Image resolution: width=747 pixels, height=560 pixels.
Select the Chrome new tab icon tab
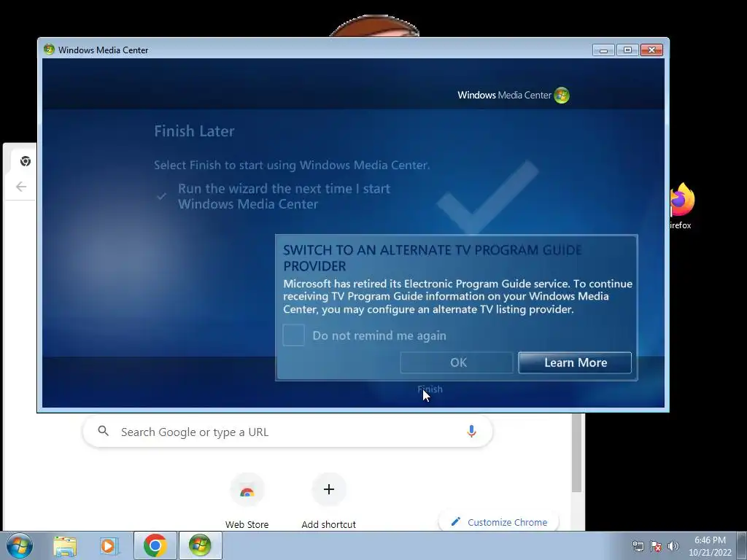(26, 161)
